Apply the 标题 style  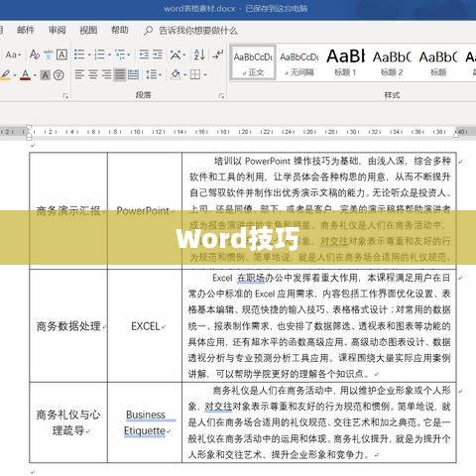[438, 62]
